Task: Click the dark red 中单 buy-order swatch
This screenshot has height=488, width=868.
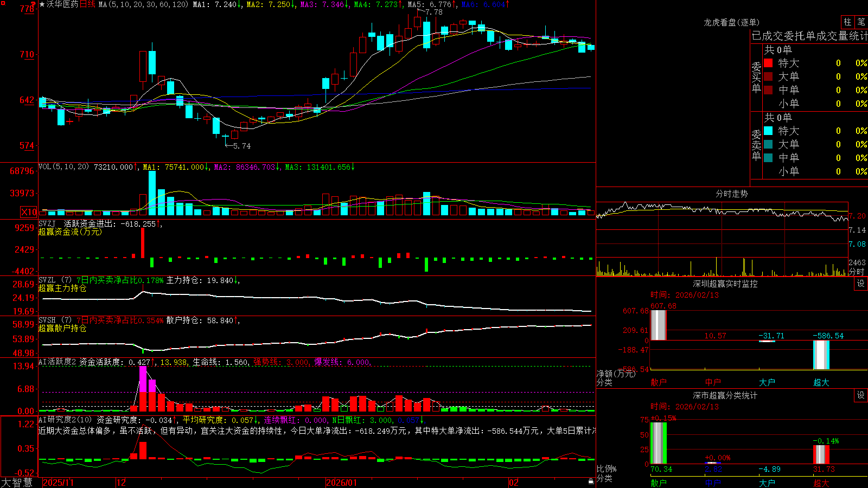Action: point(768,90)
